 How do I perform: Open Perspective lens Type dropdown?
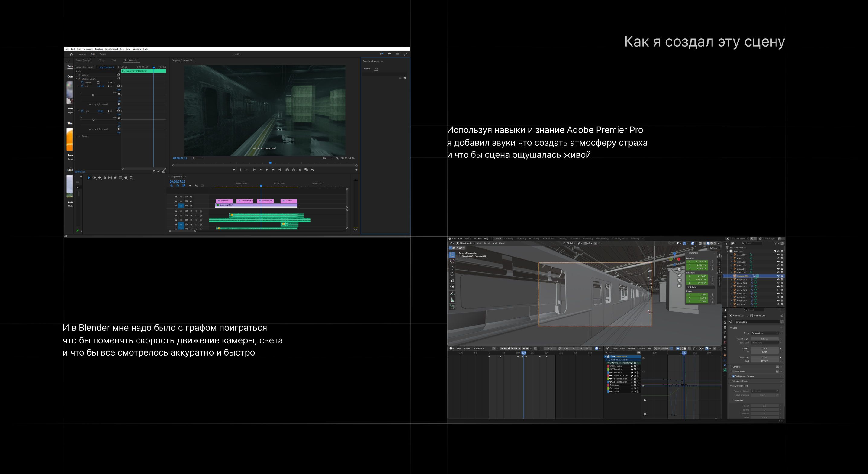pos(764,333)
